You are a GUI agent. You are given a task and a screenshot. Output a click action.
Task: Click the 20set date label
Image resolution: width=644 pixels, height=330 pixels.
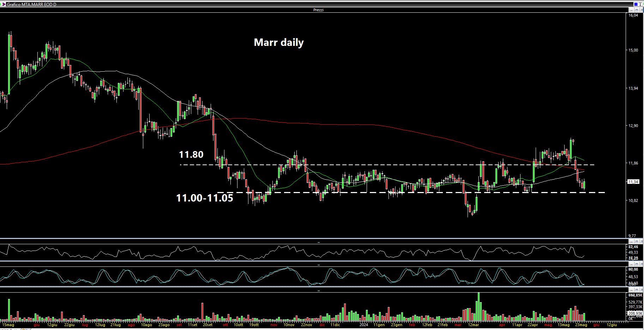[x=207, y=325]
